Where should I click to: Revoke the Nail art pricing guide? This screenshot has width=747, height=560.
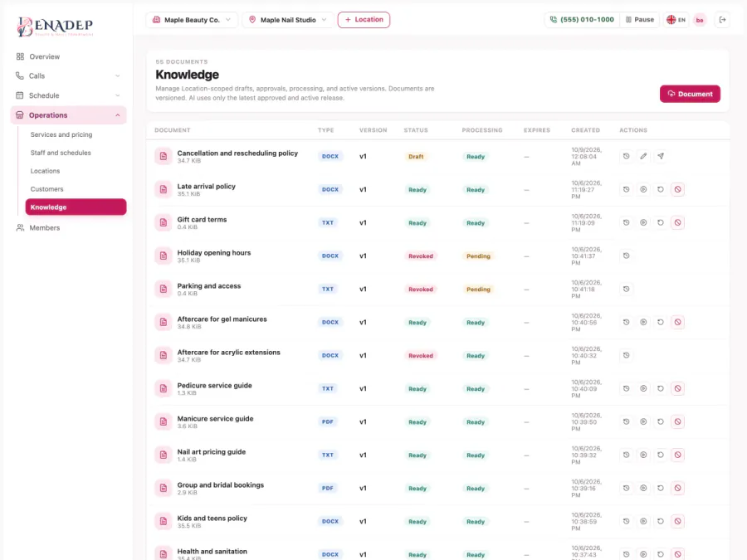pos(677,455)
